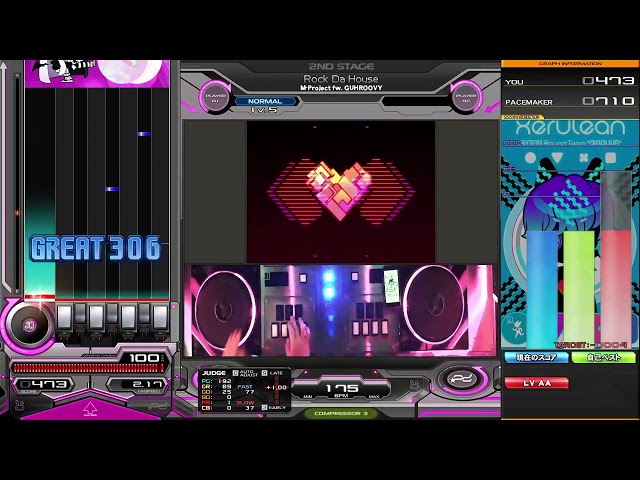Click the green personal best graph bar

point(579,289)
